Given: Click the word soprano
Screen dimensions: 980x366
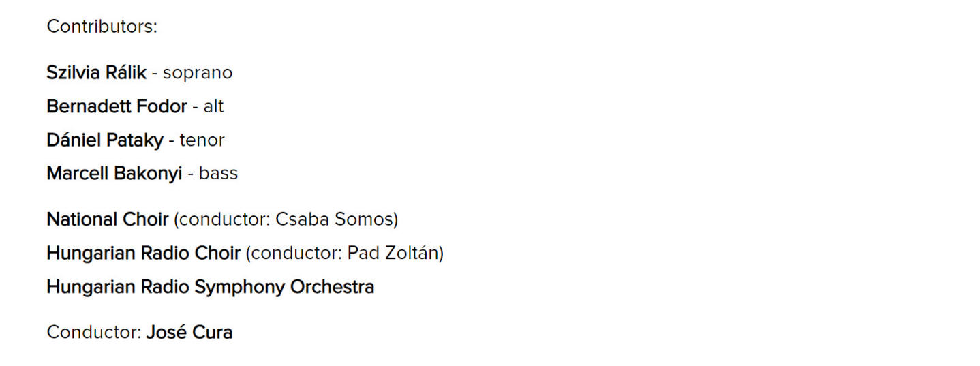Looking at the screenshot, I should point(198,73).
